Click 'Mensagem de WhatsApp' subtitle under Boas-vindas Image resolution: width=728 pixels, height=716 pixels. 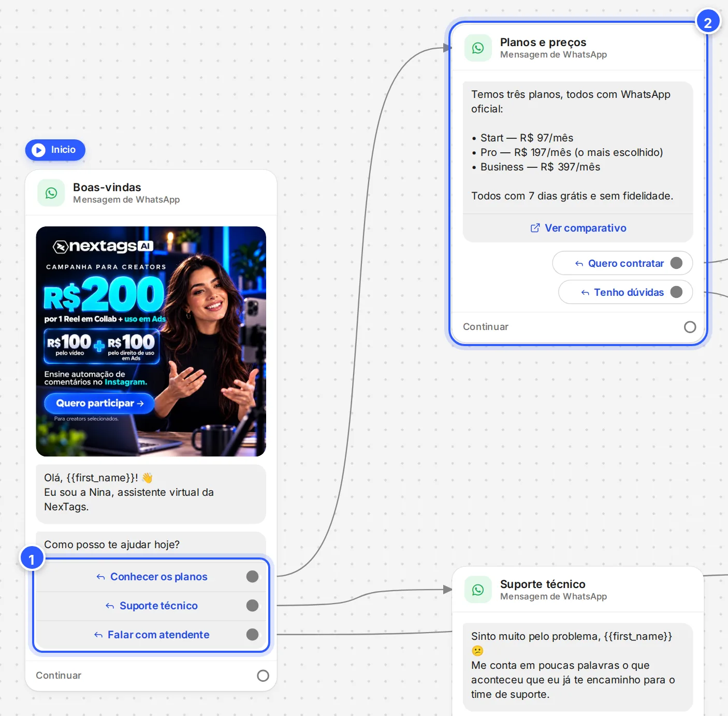(x=126, y=199)
